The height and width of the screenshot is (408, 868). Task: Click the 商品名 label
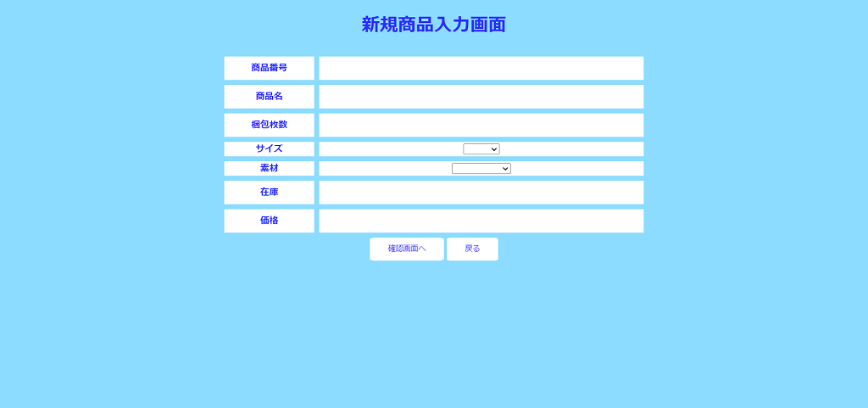(x=269, y=96)
